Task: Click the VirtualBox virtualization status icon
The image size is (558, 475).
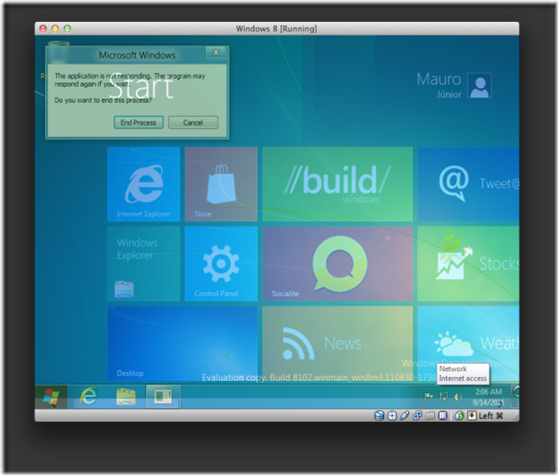Action: (x=443, y=416)
